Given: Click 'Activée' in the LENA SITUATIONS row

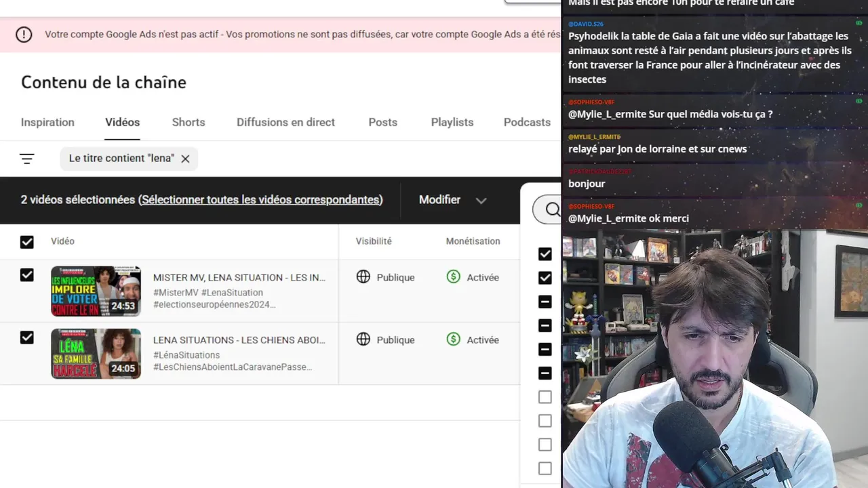Looking at the screenshot, I should click(483, 340).
